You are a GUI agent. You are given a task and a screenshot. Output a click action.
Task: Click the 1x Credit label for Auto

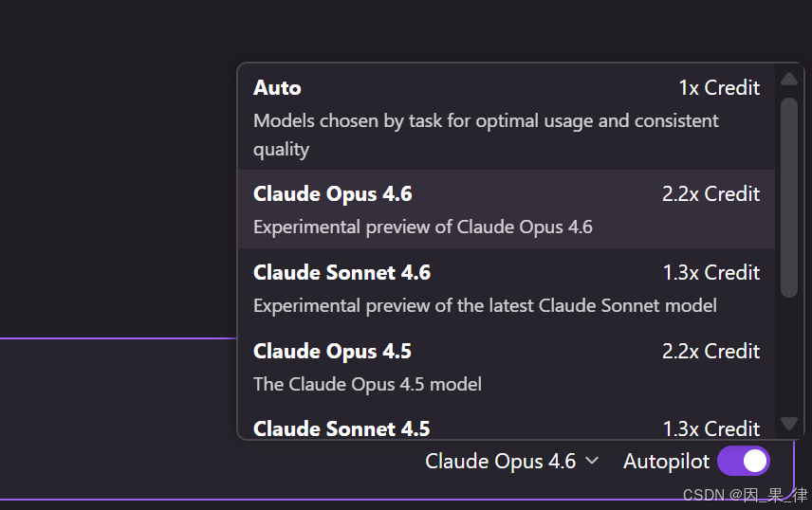[x=719, y=88]
